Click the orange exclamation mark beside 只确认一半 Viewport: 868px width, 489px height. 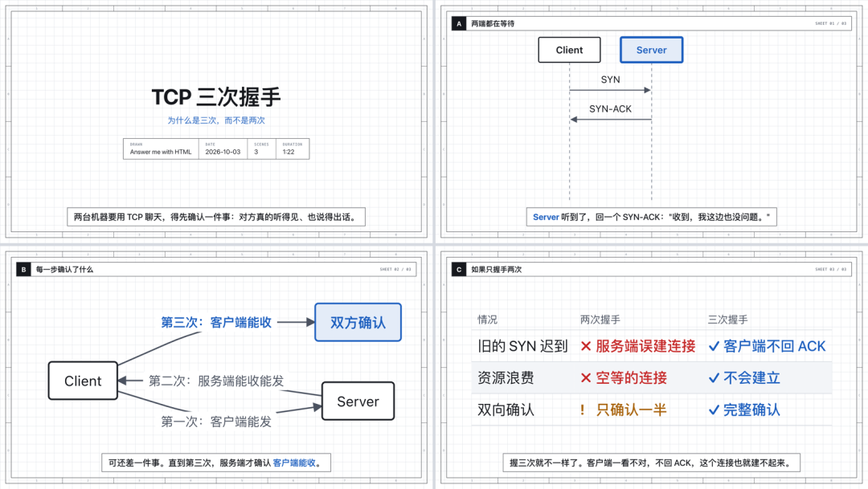(x=582, y=410)
